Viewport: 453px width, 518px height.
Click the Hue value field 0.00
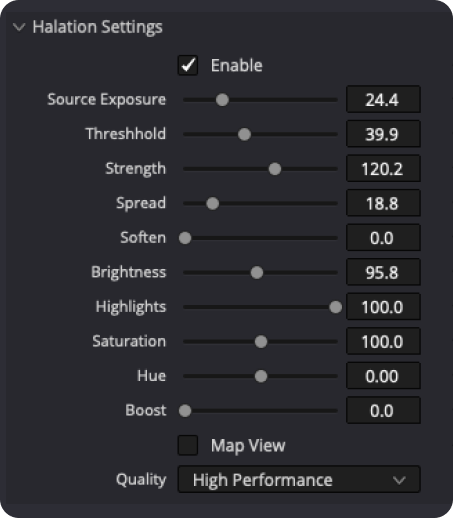(383, 376)
